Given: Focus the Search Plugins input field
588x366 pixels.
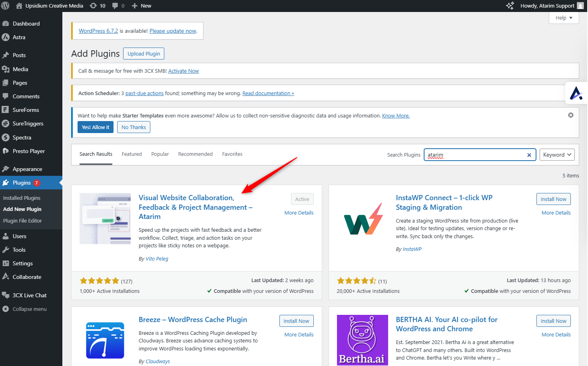Looking at the screenshot, I should point(476,155).
